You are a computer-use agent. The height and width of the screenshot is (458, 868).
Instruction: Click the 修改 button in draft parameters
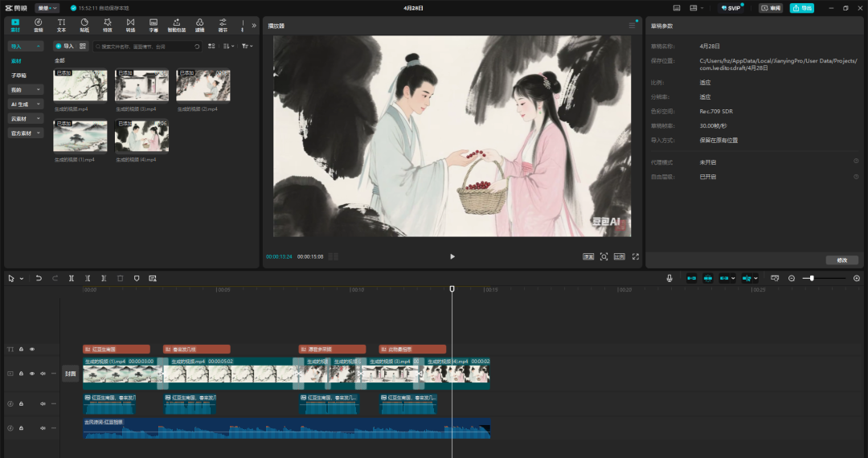pos(841,260)
